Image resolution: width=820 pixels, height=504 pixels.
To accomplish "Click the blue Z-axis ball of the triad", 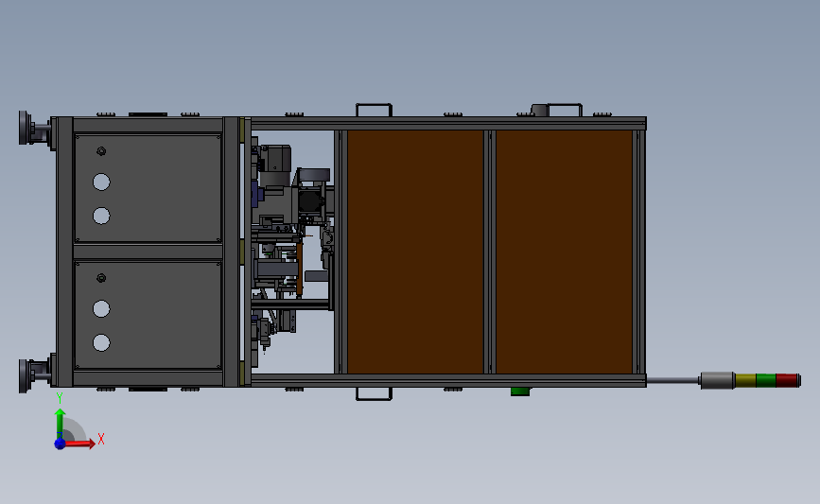I will click(60, 443).
